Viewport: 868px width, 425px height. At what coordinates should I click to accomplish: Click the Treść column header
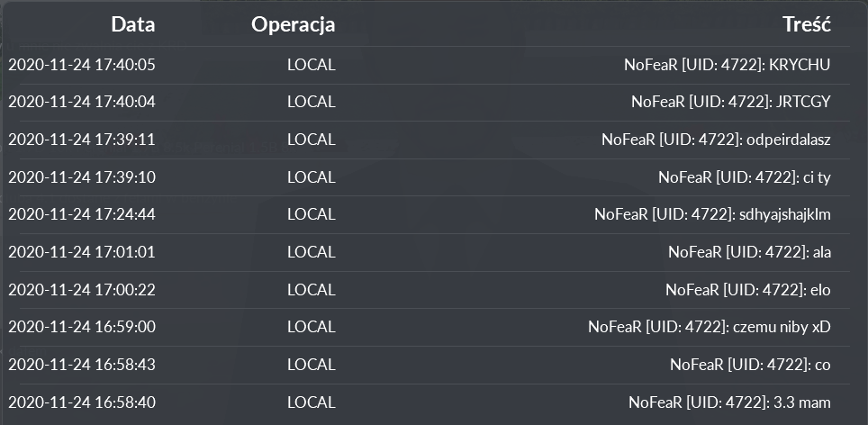tap(807, 24)
